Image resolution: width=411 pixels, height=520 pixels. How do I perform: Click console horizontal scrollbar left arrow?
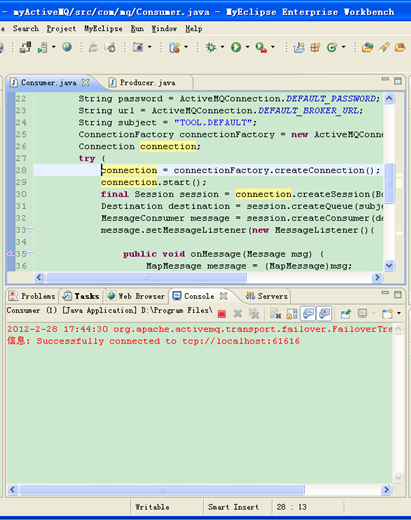pos(13,490)
